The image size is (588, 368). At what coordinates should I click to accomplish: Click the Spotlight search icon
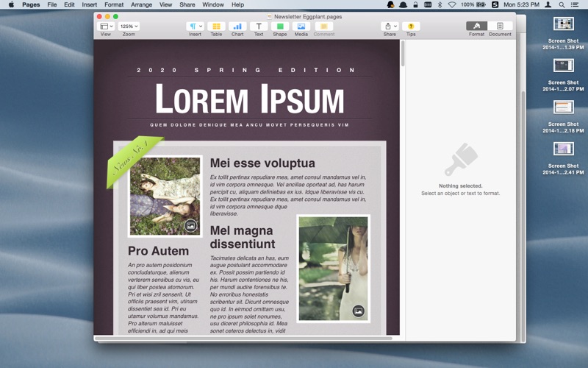point(562,4)
